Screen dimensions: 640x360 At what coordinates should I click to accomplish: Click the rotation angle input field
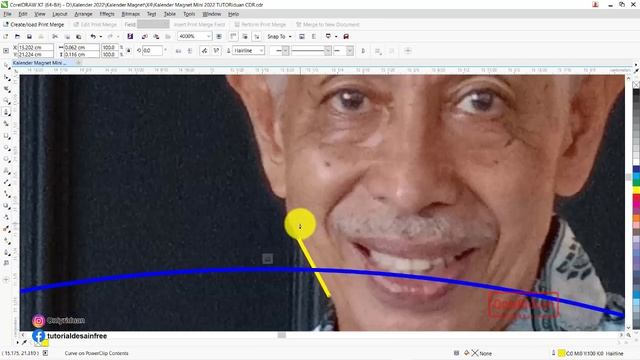click(152, 51)
